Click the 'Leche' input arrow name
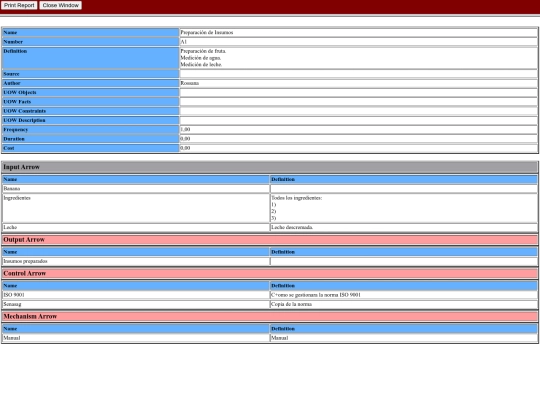Screen dimensions: 540x405 pos(10,227)
